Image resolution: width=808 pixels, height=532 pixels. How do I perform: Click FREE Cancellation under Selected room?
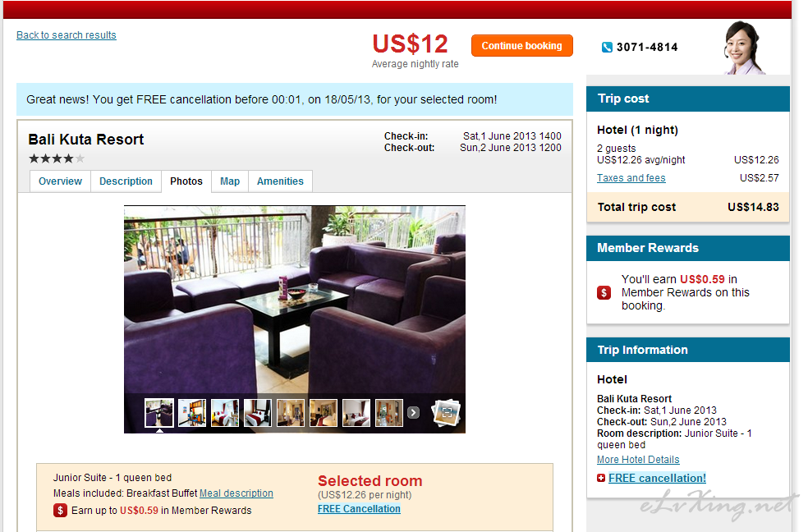coord(359,509)
